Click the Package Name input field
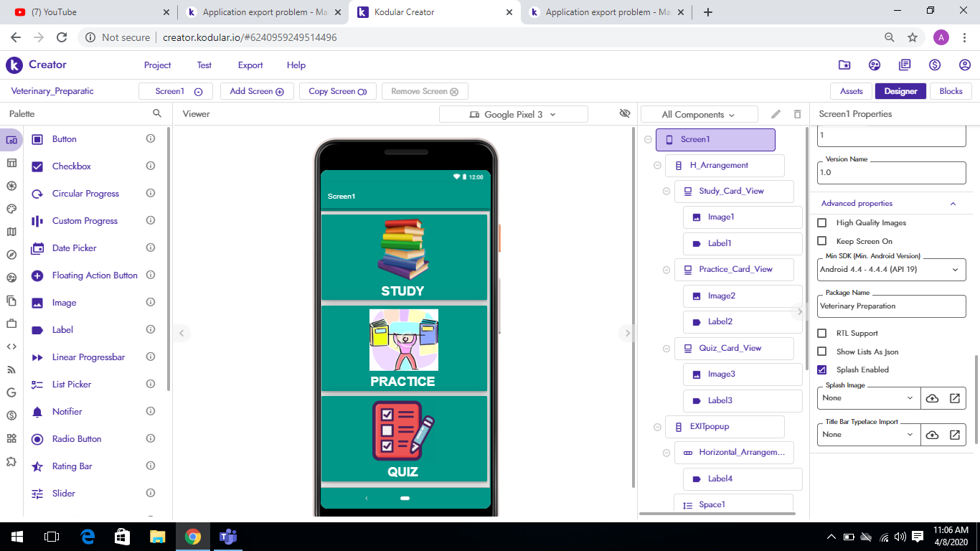980x551 pixels. click(x=891, y=306)
